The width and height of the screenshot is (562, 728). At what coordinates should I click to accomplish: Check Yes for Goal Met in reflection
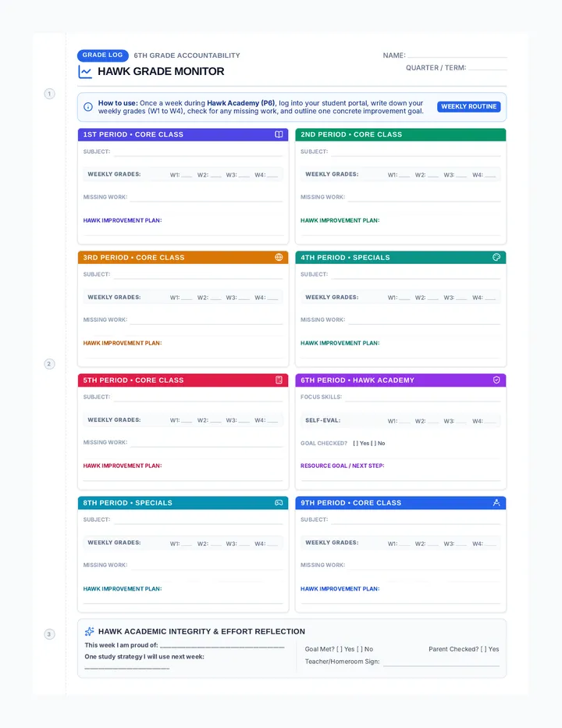[340, 649]
